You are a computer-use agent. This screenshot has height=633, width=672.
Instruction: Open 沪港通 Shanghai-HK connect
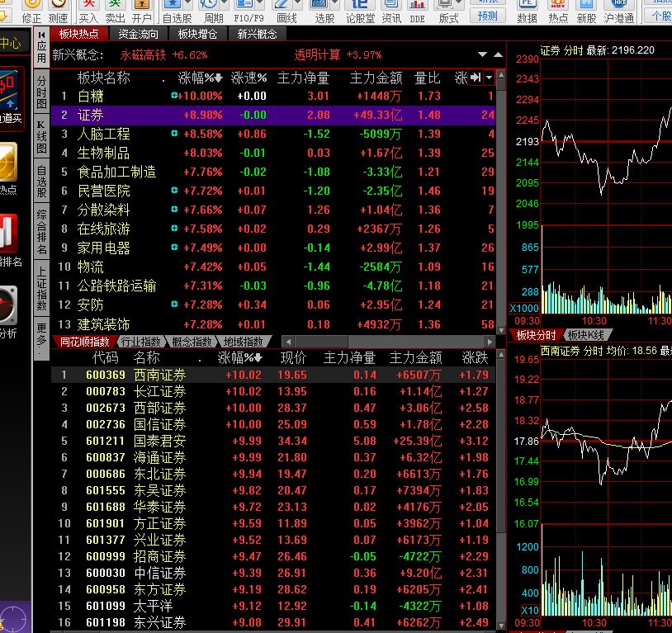[x=619, y=12]
